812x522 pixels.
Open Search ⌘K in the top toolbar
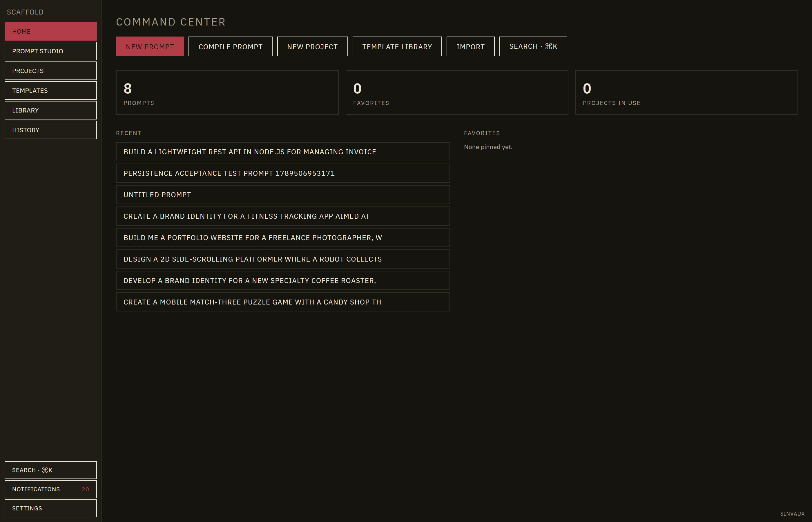533,46
